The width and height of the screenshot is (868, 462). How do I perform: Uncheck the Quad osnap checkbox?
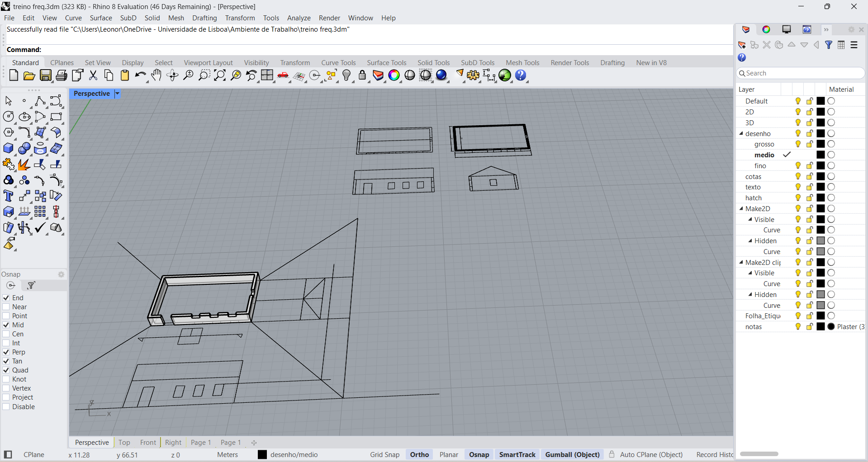point(6,370)
